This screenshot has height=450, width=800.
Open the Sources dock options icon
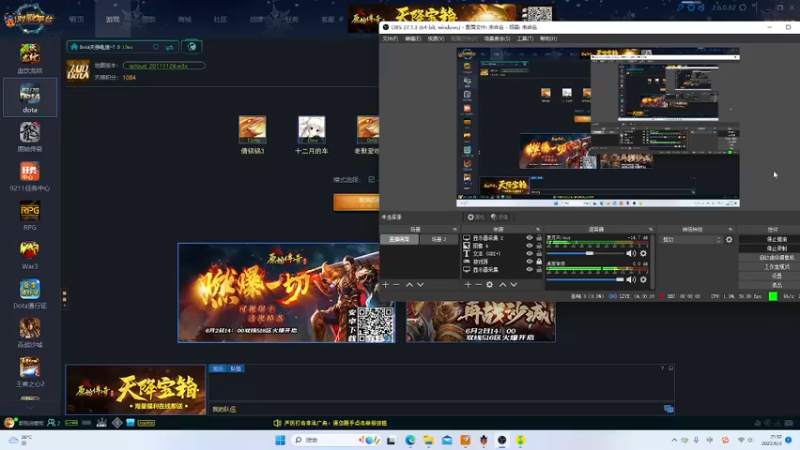[x=538, y=229]
